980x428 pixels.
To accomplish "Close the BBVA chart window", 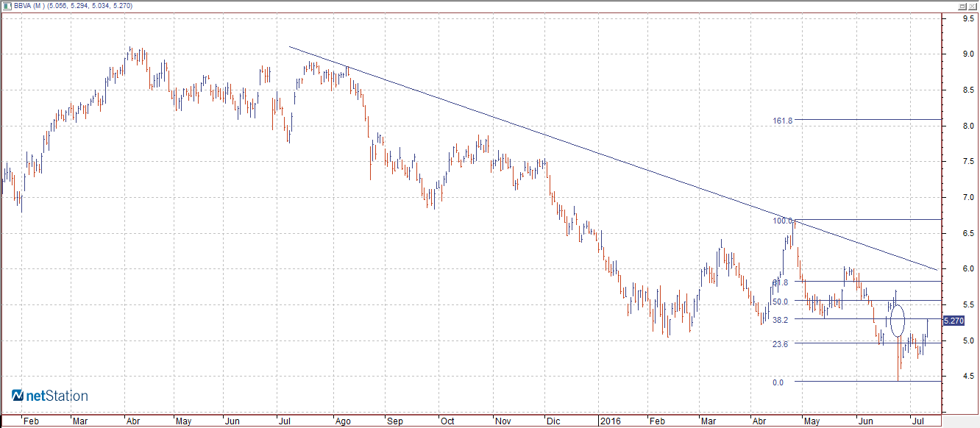I will tap(973, 5).
